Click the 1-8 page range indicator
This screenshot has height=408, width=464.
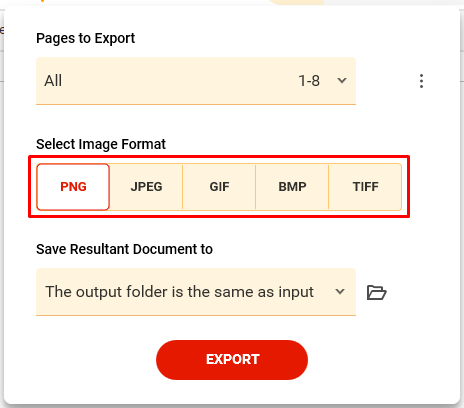click(x=309, y=81)
